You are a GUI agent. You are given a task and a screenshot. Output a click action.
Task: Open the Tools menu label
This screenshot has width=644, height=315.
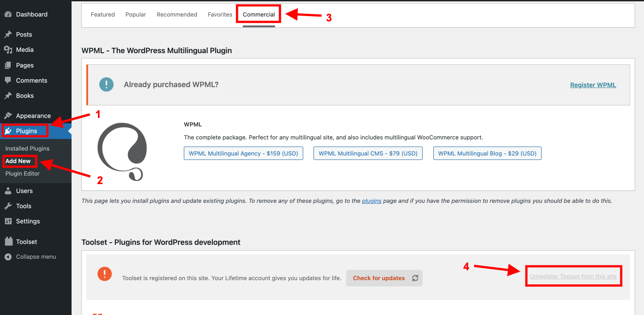click(x=24, y=206)
